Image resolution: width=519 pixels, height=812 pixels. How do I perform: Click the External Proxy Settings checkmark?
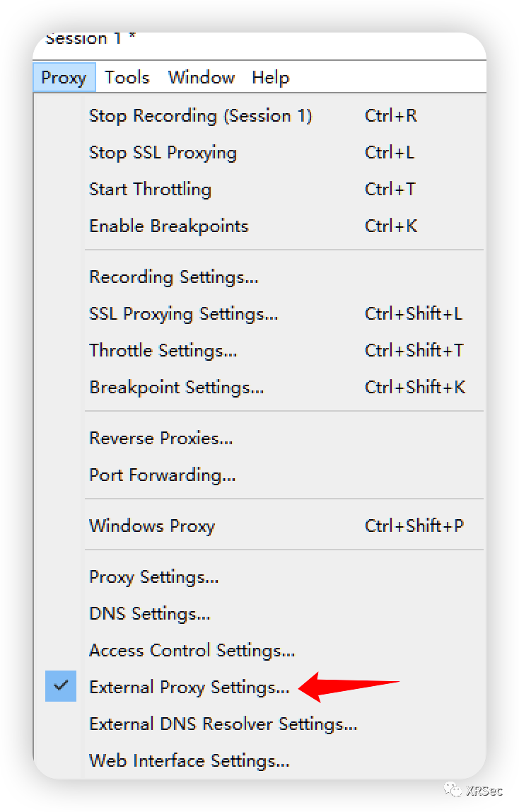pos(61,686)
